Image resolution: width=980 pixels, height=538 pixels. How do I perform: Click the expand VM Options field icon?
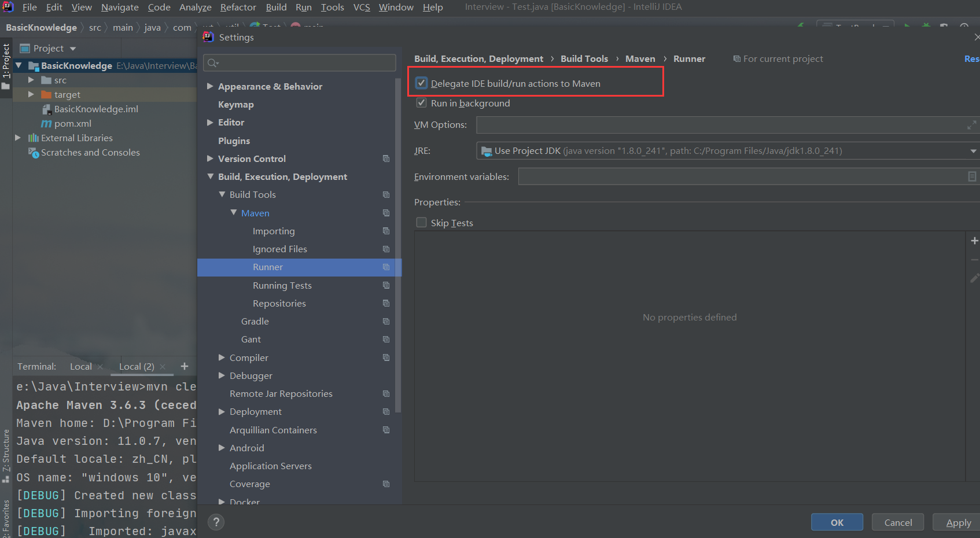pyautogui.click(x=971, y=125)
